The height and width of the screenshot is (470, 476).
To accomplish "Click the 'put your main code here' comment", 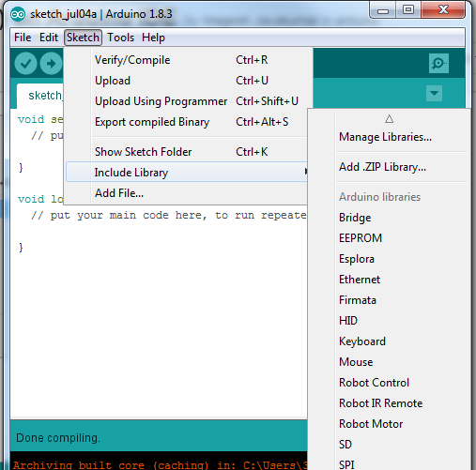I will click(x=169, y=216).
